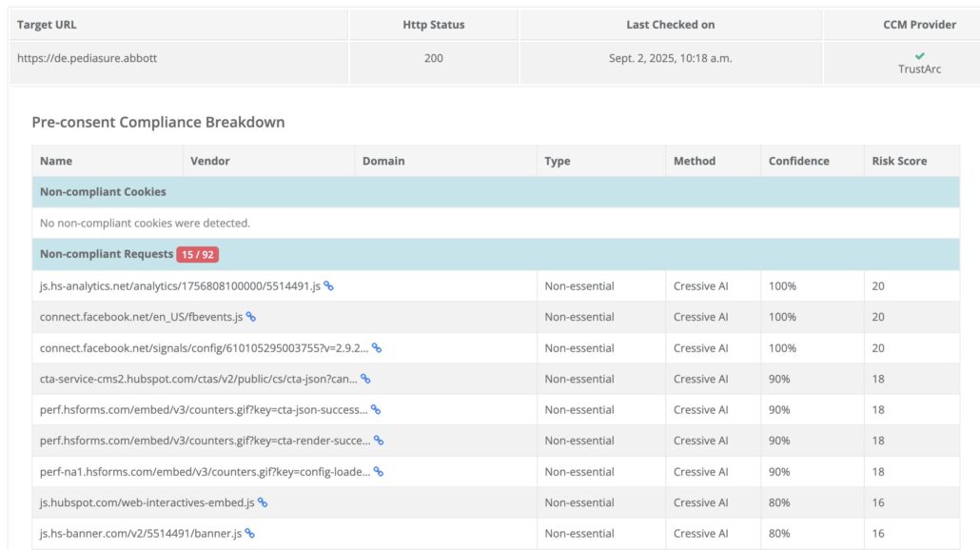Screen dimensions: 980x550
Task: Click the Pre-consent Compliance Breakdown heading
Action: pos(158,122)
